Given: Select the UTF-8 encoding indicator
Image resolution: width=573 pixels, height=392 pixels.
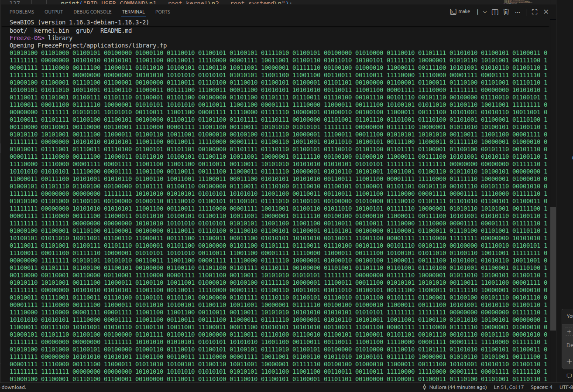Looking at the screenshot, I should (x=566, y=387).
